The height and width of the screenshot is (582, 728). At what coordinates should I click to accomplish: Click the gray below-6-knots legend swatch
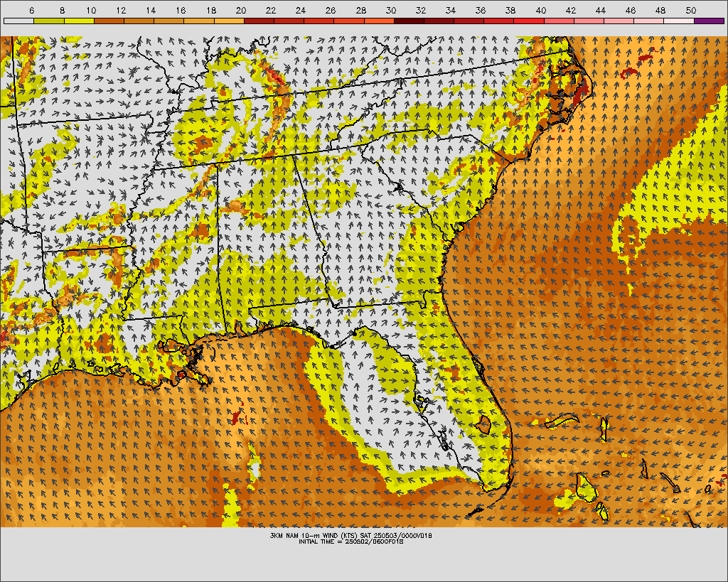(x=18, y=21)
